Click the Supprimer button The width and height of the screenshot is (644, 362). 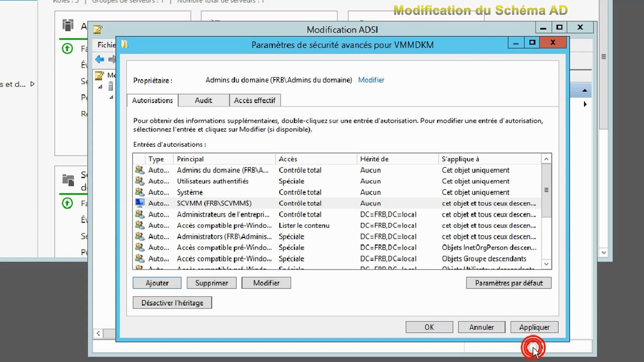(211, 283)
